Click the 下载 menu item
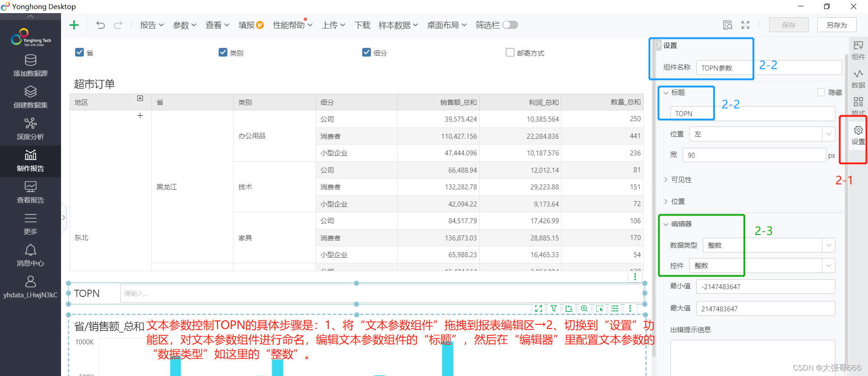868x376 pixels. click(x=362, y=25)
